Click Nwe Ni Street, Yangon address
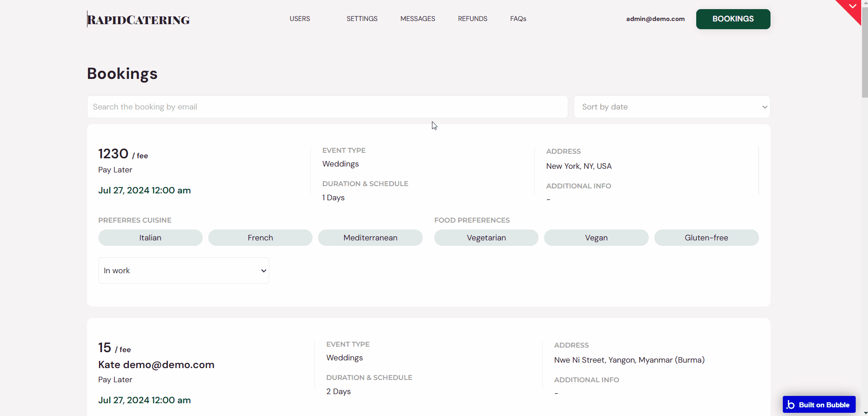 tap(629, 360)
